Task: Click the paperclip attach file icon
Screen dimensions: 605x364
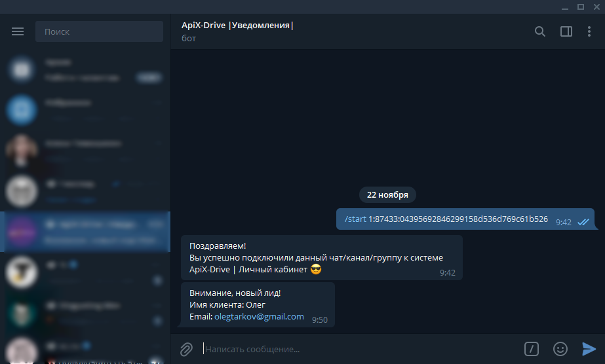Action: tap(186, 350)
